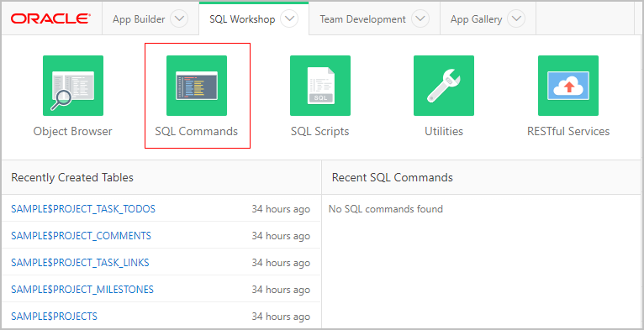This screenshot has height=330, width=644.
Task: Open SAMPLE$PROJECT_COMMENTS table link
Action: coord(81,236)
